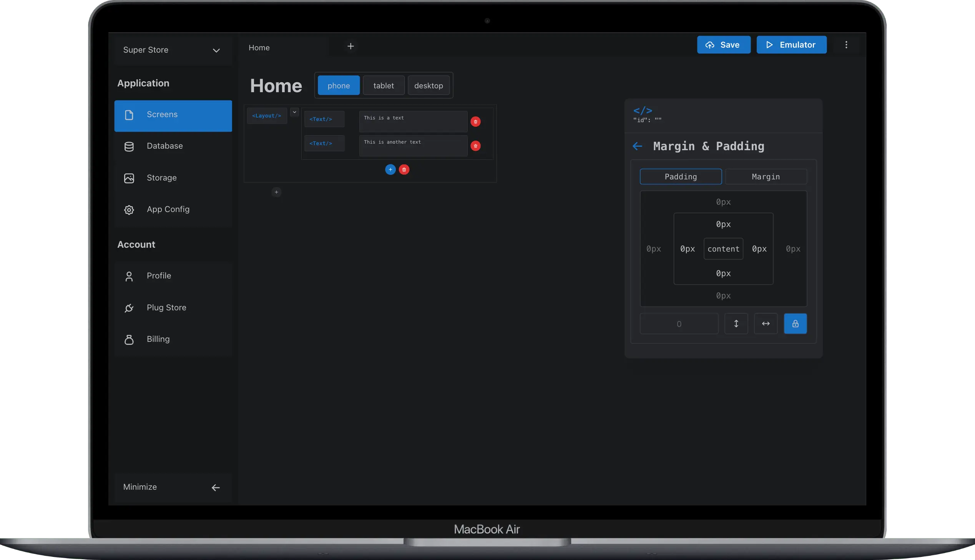Click the vertical arrows icon in Margin panel
Screen dimensions: 975x560
[736, 323]
